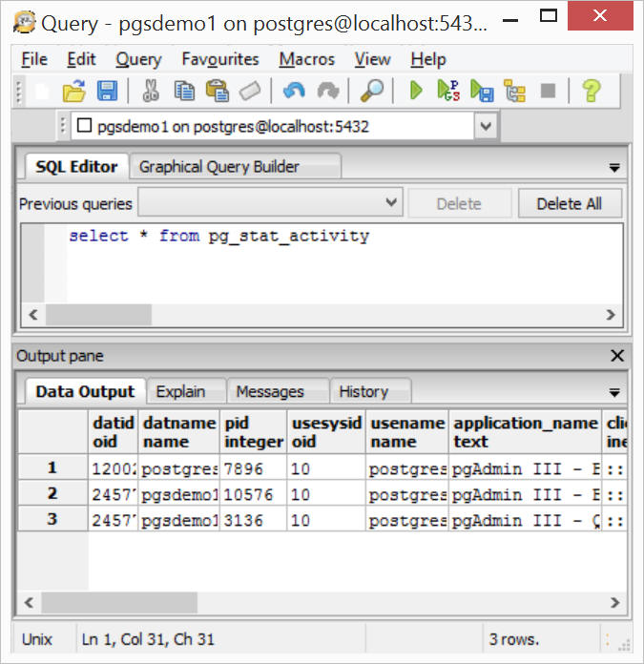The width and height of the screenshot is (644, 664).
Task: Click inside the SQL query text editor
Action: pos(344,264)
